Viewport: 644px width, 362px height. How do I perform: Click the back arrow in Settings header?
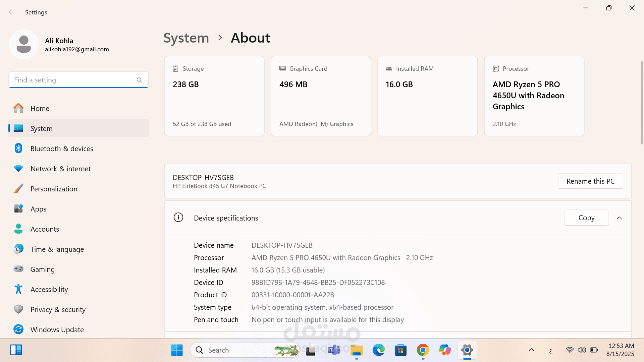pos(12,12)
